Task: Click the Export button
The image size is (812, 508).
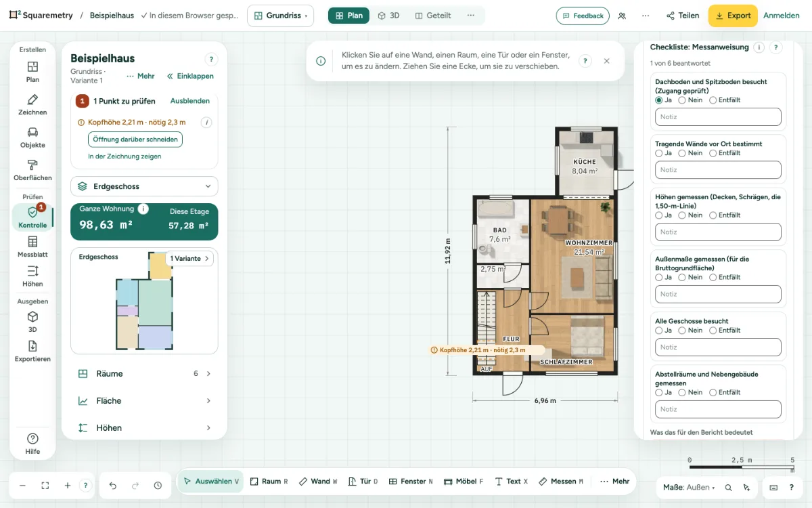Action: (733, 16)
